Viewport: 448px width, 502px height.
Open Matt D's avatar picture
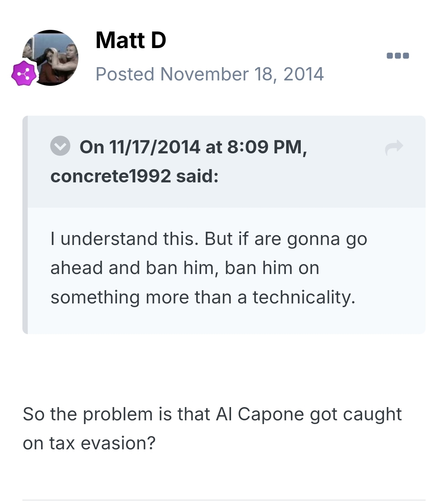pyautogui.click(x=51, y=57)
